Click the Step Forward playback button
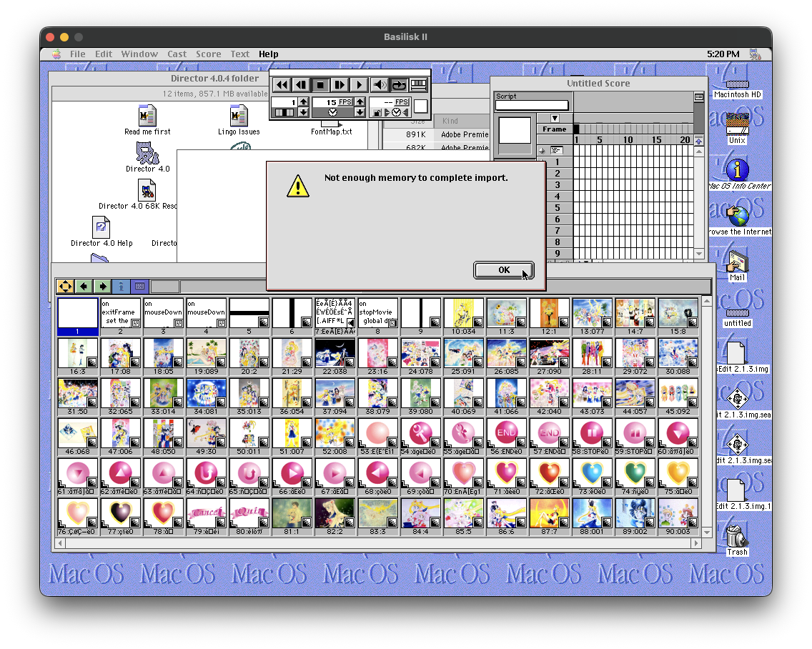Image resolution: width=812 pixels, height=649 pixels. [340, 85]
